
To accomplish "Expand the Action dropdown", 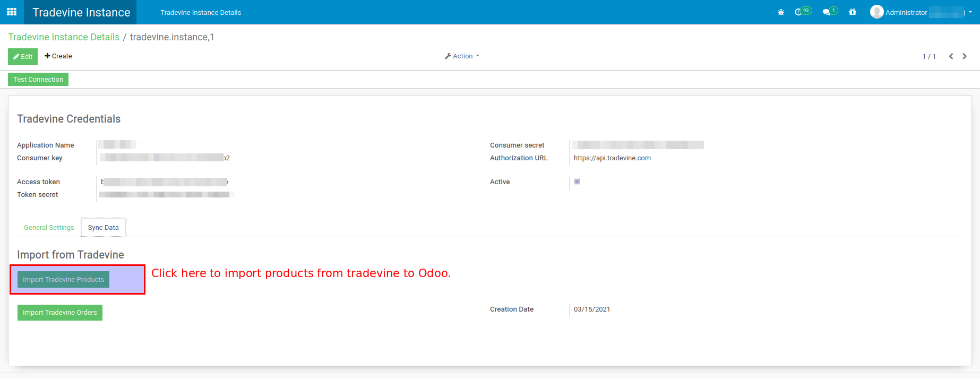I will 462,56.
